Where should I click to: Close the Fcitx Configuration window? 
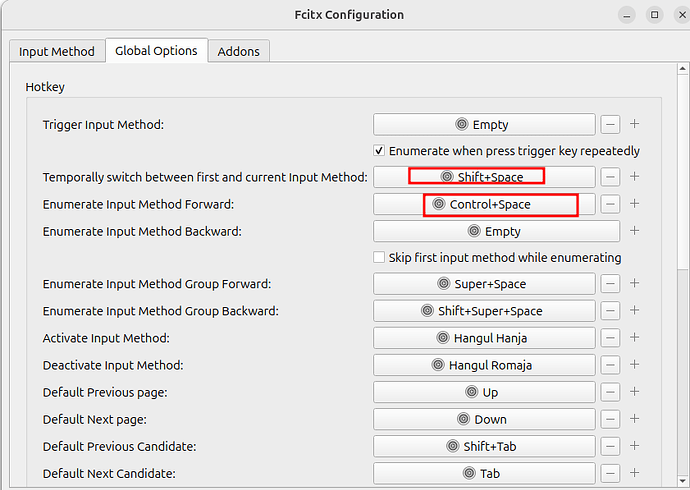682,15
